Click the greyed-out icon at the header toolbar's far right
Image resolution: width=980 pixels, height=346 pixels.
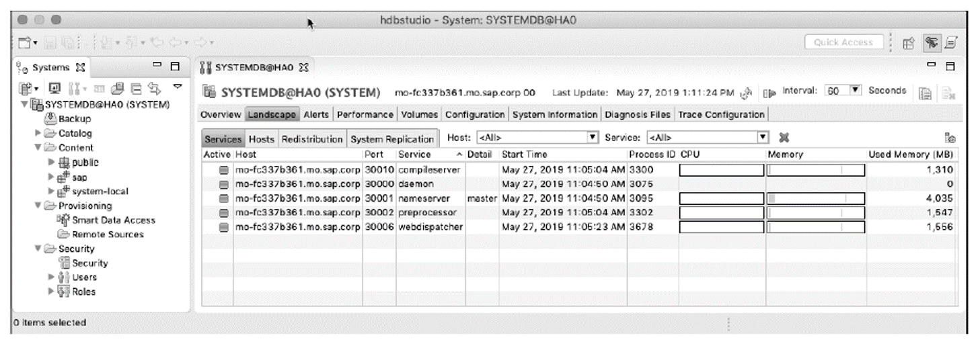[x=949, y=93]
